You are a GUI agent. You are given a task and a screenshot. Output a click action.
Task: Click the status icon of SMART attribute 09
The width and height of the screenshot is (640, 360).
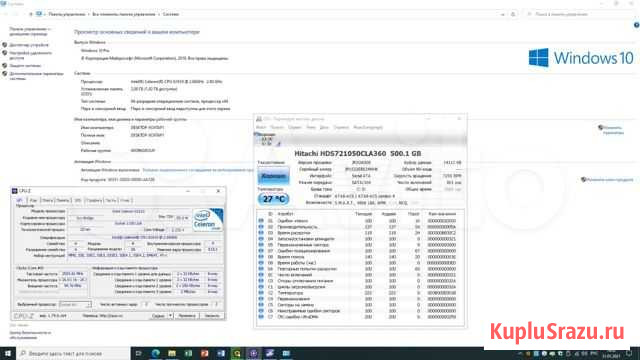[261, 263]
